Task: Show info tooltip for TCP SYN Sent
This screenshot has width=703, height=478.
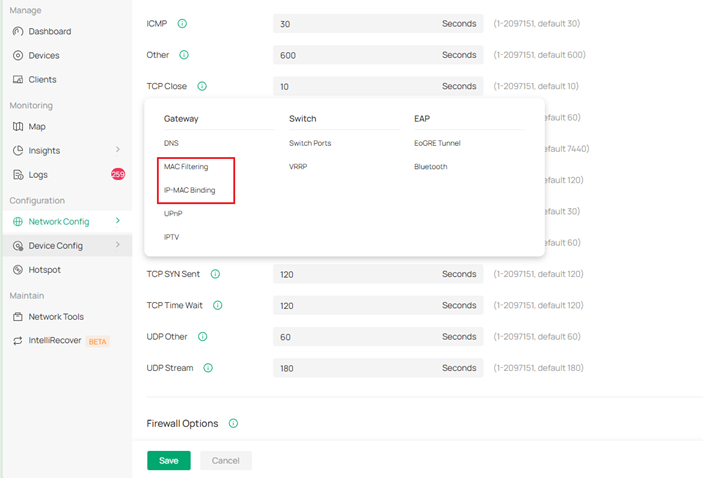Action: pyautogui.click(x=215, y=274)
